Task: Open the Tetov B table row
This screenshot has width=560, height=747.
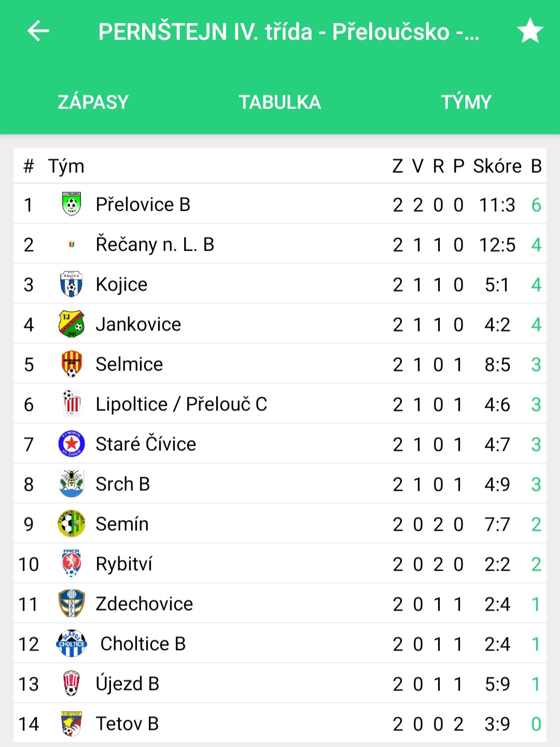Action: pos(280,724)
